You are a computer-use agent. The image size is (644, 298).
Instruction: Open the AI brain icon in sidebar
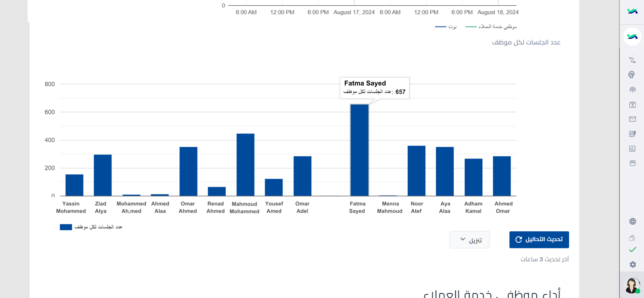(x=632, y=75)
